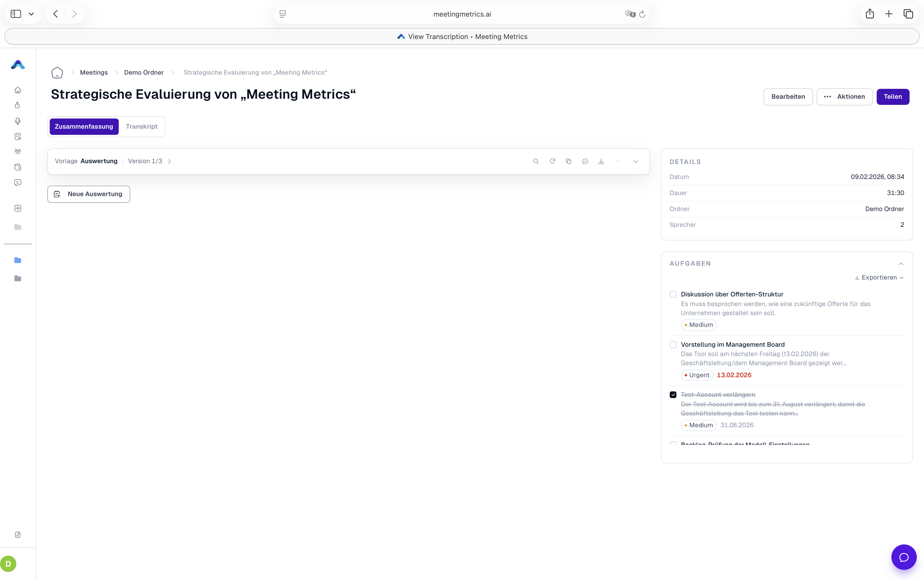Viewport: 924px width, 580px height.
Task: Reload the page in the address bar
Action: pos(642,14)
